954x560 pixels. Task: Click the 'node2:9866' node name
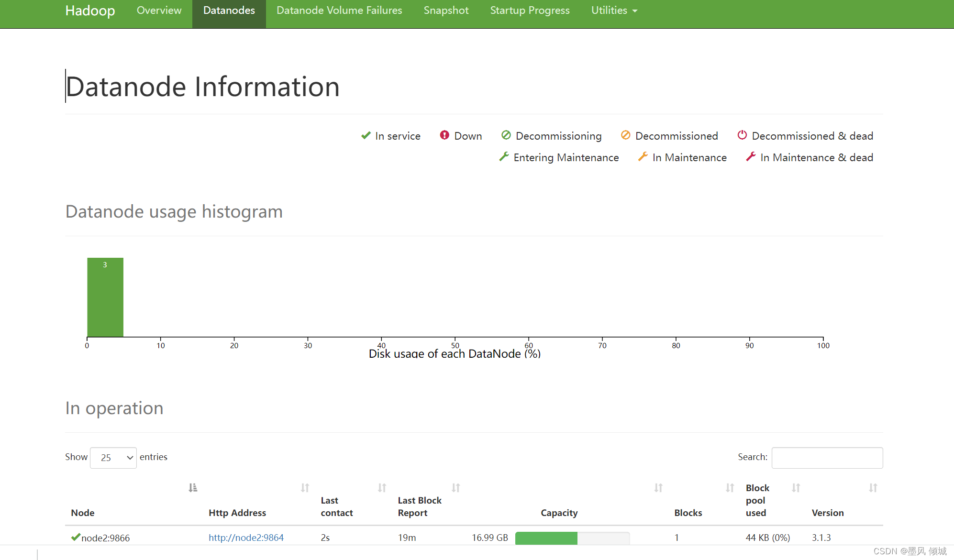[x=106, y=538]
